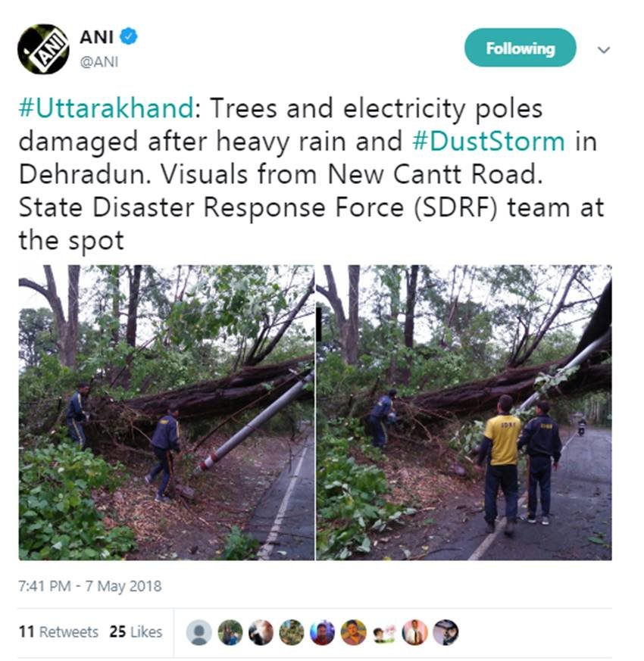Image resolution: width=644 pixels, height=661 pixels.
Task: Click the sixth liker avatar
Action: 353,632
